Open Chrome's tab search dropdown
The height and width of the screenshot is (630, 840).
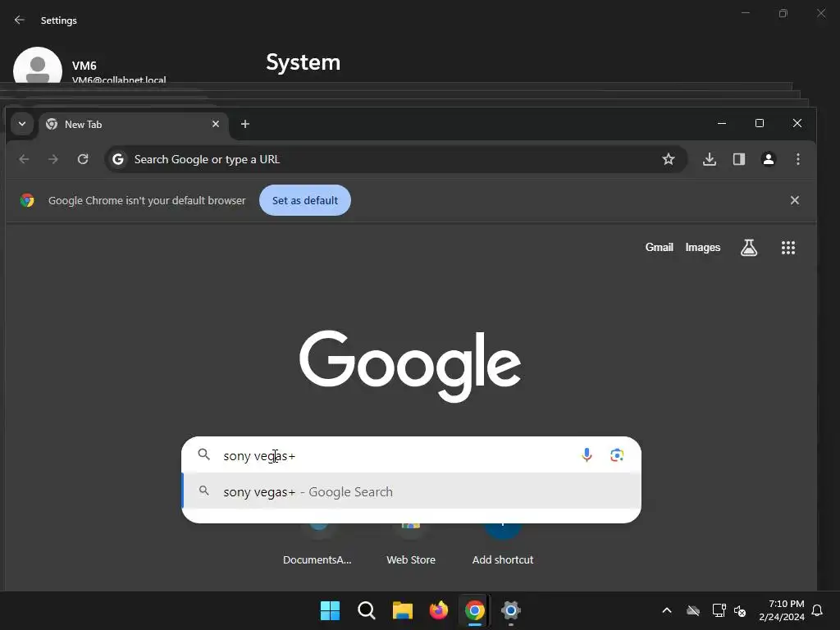(22, 125)
